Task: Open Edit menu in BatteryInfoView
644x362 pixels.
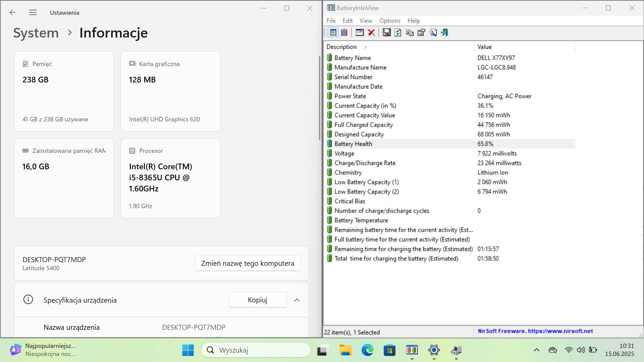Action: [x=347, y=20]
